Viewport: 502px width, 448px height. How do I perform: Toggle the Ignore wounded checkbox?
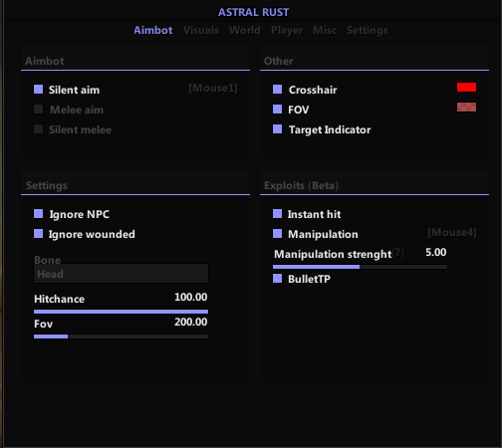click(x=39, y=234)
